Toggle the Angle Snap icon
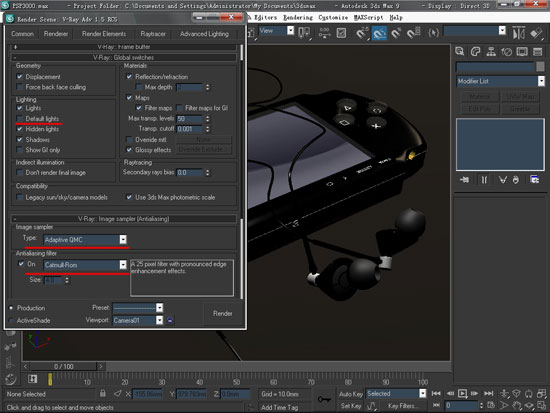This screenshot has width=550, height=413. click(379, 33)
